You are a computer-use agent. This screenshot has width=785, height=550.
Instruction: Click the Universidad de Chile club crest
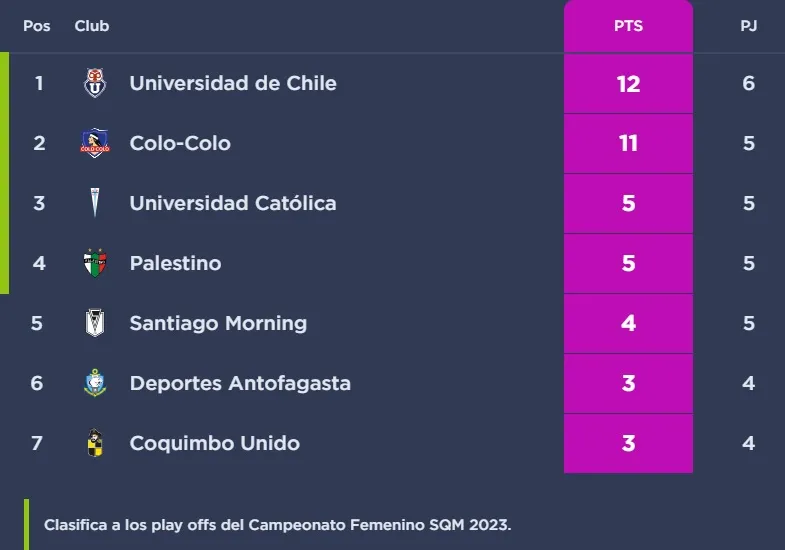95,83
